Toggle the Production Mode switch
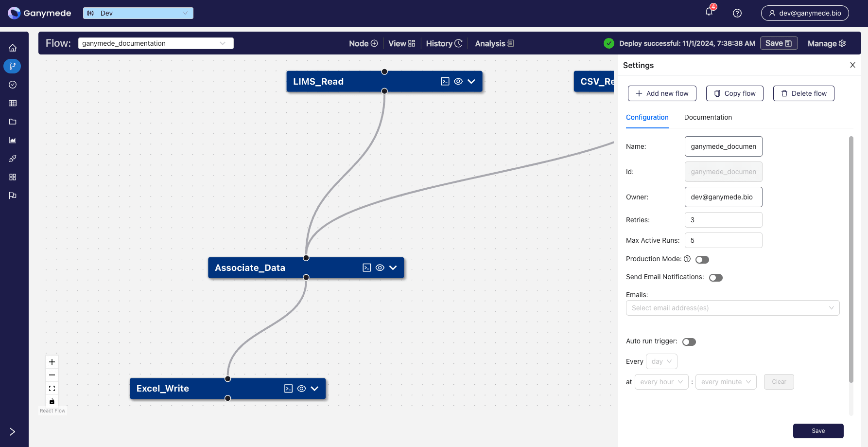Screen dimensions: 868x447 click(702, 260)
